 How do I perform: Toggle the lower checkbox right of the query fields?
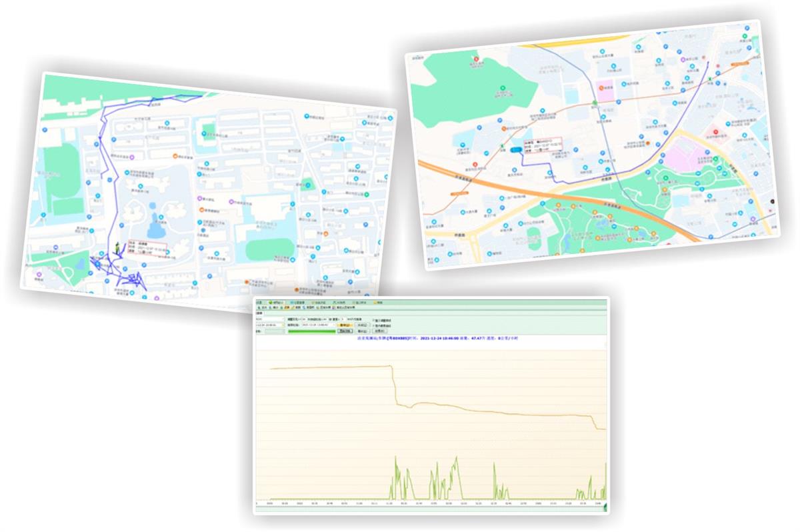pyautogui.click(x=373, y=325)
